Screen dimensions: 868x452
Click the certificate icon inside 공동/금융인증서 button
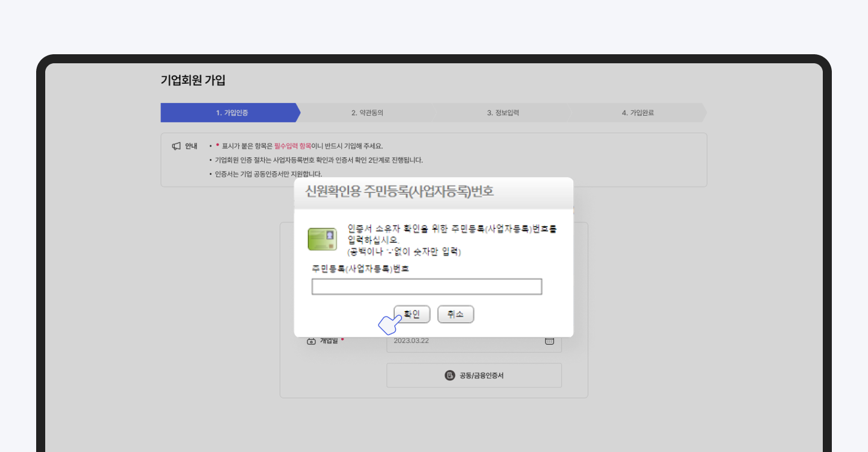point(450,375)
